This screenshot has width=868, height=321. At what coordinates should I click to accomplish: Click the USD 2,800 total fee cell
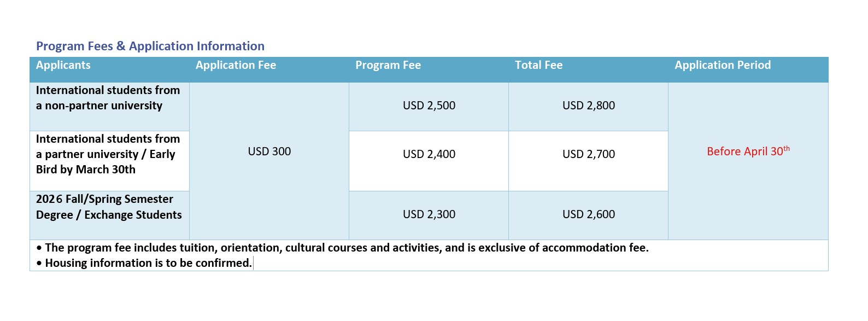pyautogui.click(x=589, y=106)
